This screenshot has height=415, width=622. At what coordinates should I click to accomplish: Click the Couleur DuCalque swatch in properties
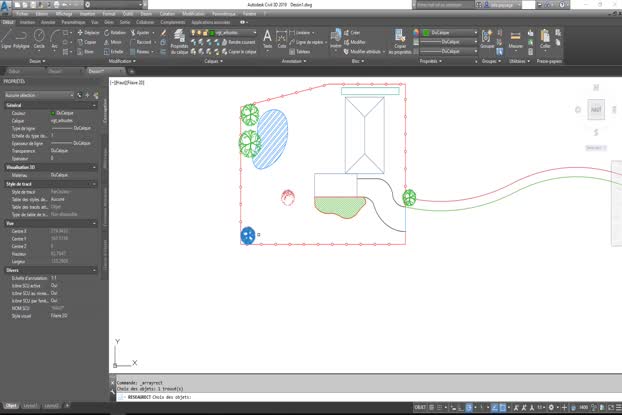pos(52,113)
